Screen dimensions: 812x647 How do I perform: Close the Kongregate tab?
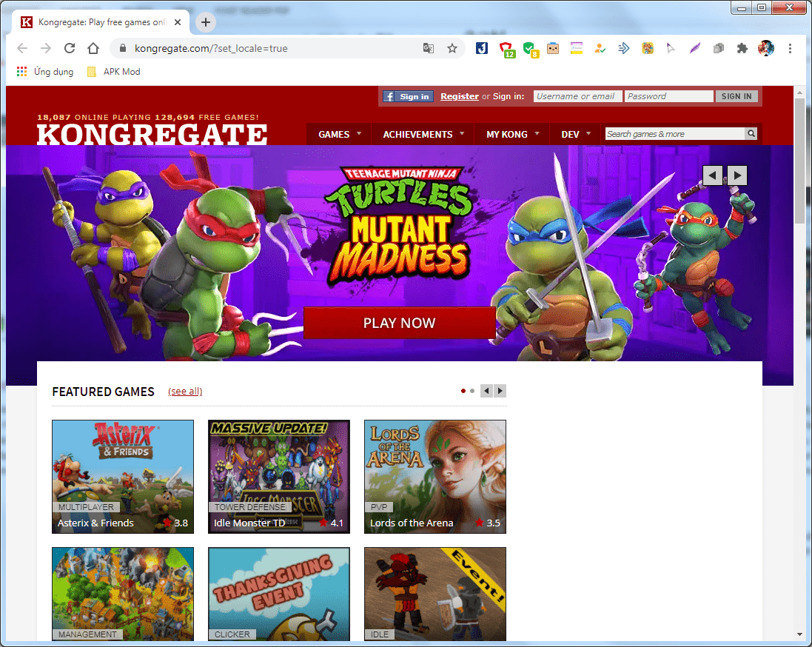coord(178,22)
